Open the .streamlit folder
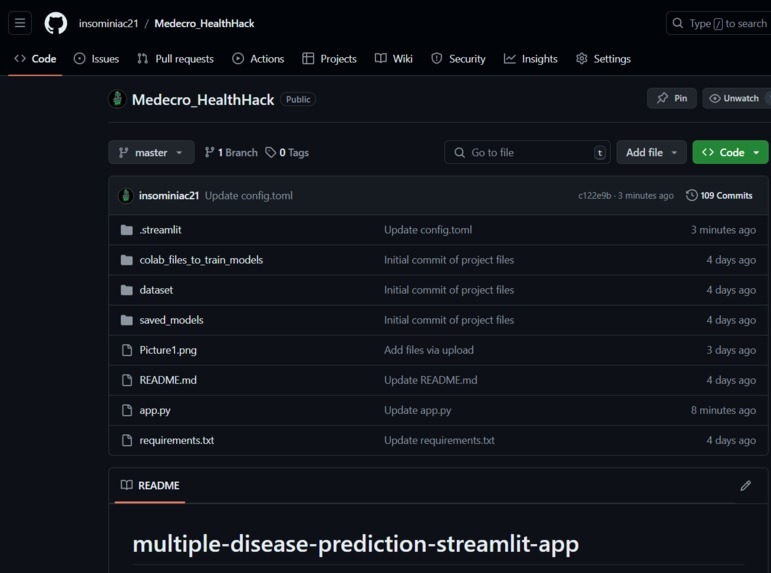771x573 pixels. pyautogui.click(x=160, y=230)
